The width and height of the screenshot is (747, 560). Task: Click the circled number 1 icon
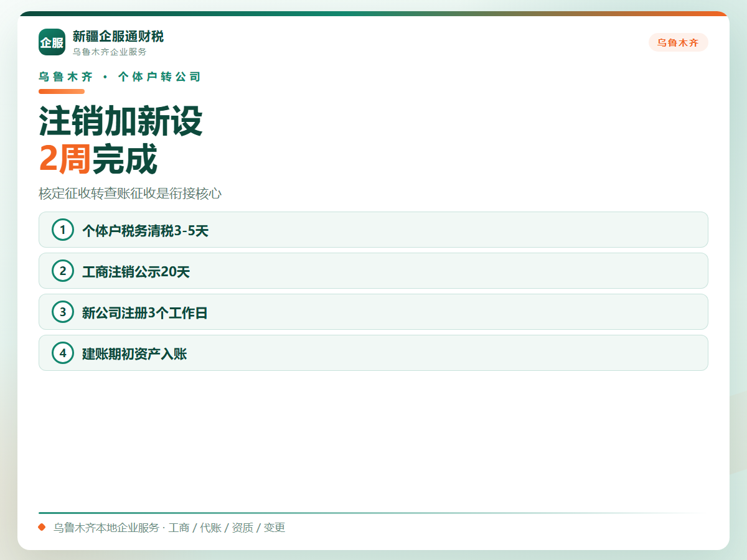coord(63,230)
